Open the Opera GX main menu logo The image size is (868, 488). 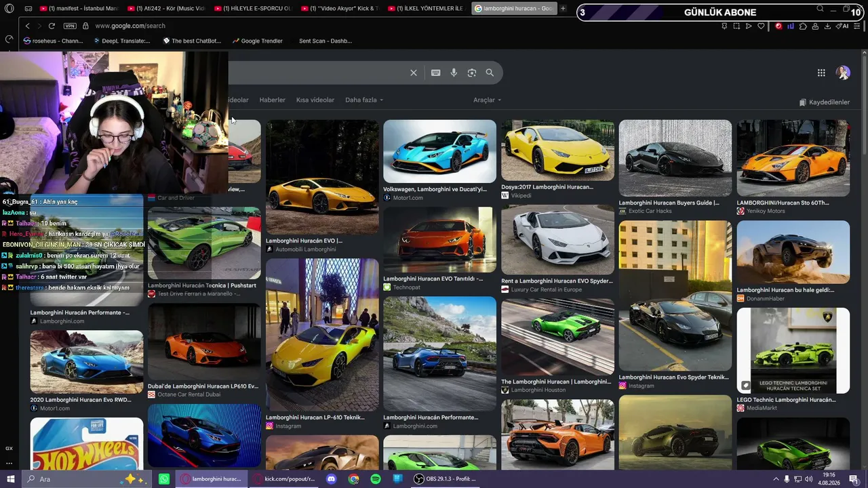coord(9,8)
